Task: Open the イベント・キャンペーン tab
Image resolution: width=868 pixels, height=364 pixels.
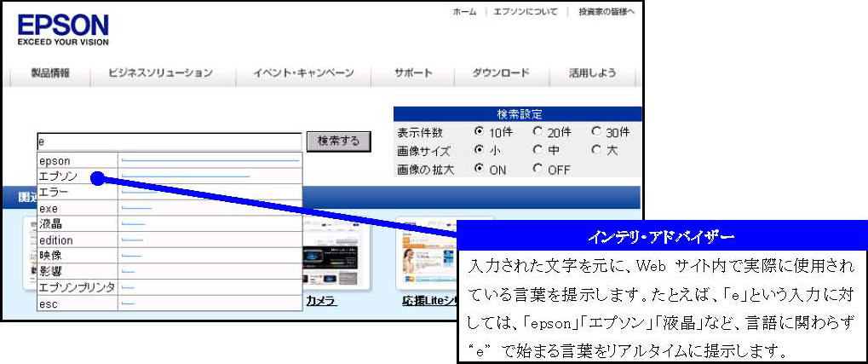Action: tap(303, 73)
